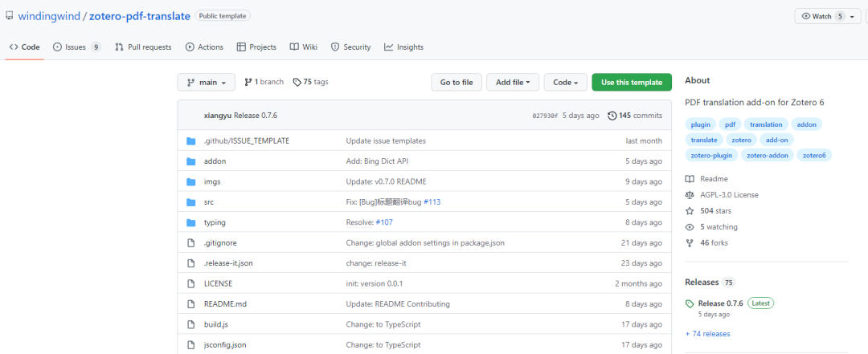Click the branch icon next to 1 branch
This screenshot has width=868, height=354.
[248, 82]
